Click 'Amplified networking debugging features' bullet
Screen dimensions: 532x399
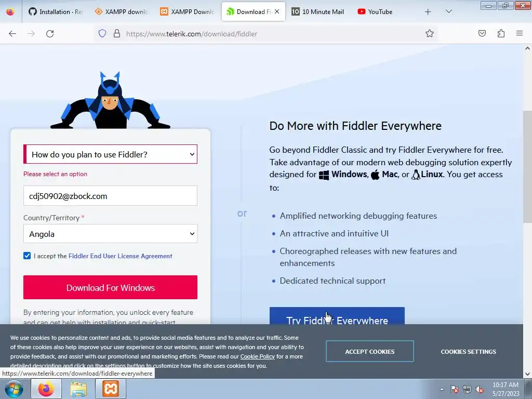tap(358, 216)
